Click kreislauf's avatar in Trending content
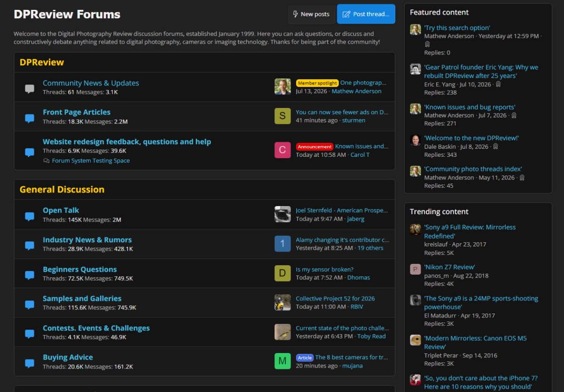The image size is (564, 392). (x=415, y=229)
